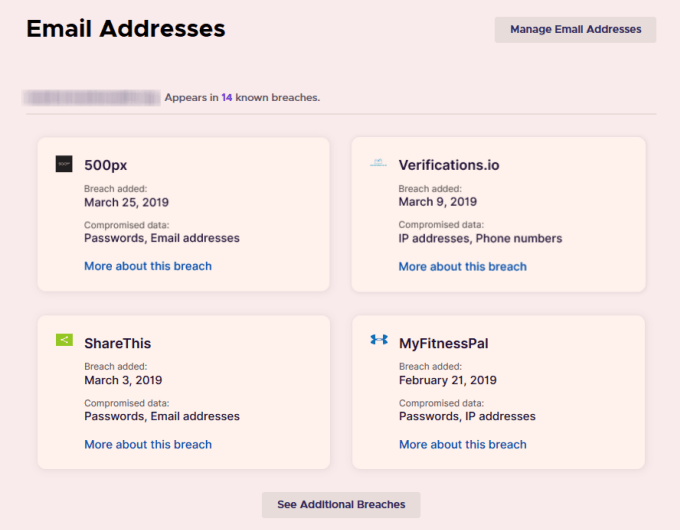Click 'IP addresses, Phone numbers' text
The height and width of the screenshot is (530, 680).
click(480, 239)
